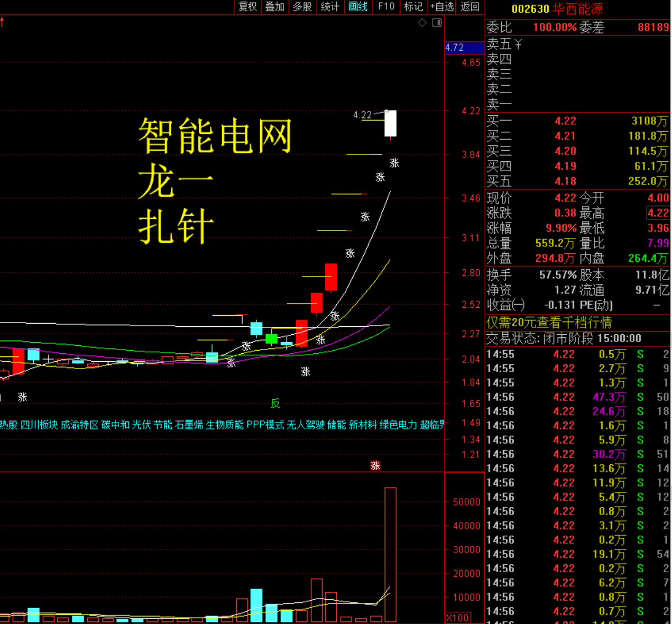Toggle the X100 volume scale indicator
Screen dimensions: 672x624
click(x=458, y=617)
